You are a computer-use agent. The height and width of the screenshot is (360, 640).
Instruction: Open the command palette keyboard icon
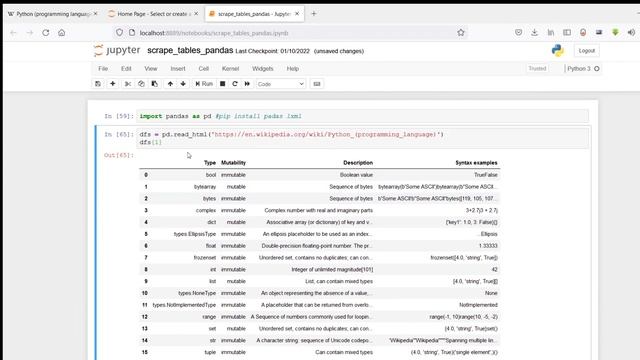(x=317, y=84)
